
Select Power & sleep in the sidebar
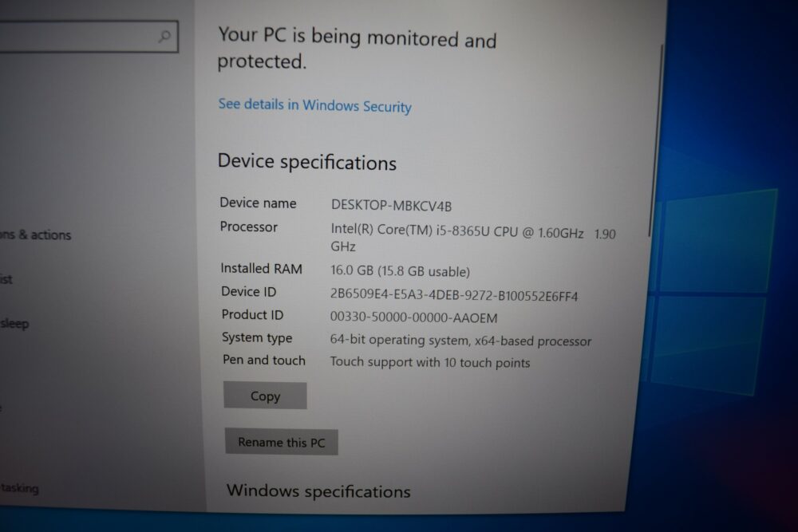(x=14, y=323)
